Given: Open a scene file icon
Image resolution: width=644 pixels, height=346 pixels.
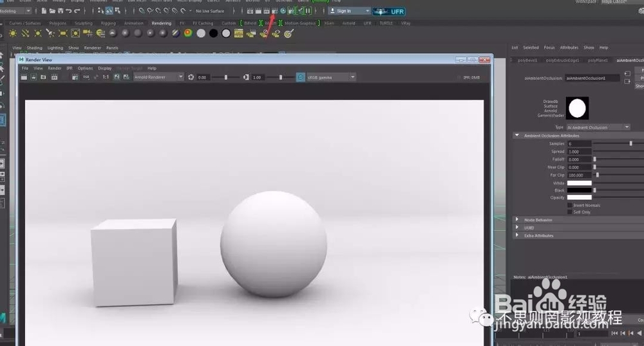Looking at the screenshot, I should [x=52, y=11].
